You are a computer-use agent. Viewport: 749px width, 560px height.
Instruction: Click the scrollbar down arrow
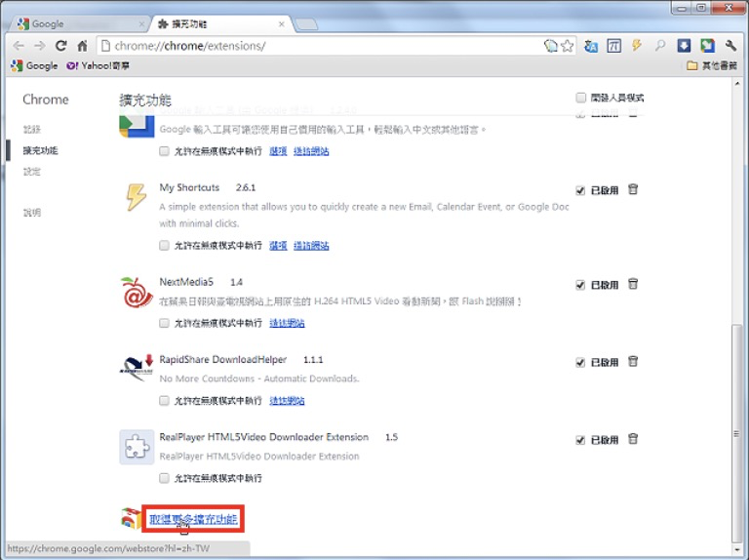click(737, 549)
